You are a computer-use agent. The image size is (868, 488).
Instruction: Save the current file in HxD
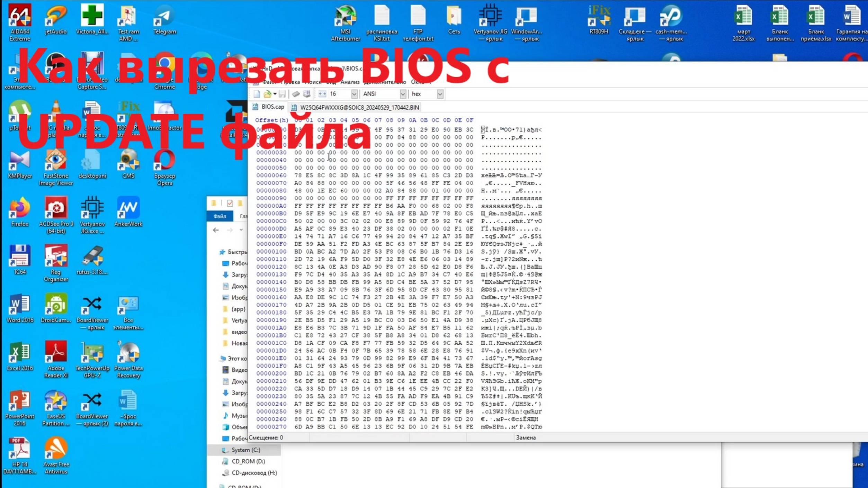pyautogui.click(x=283, y=94)
